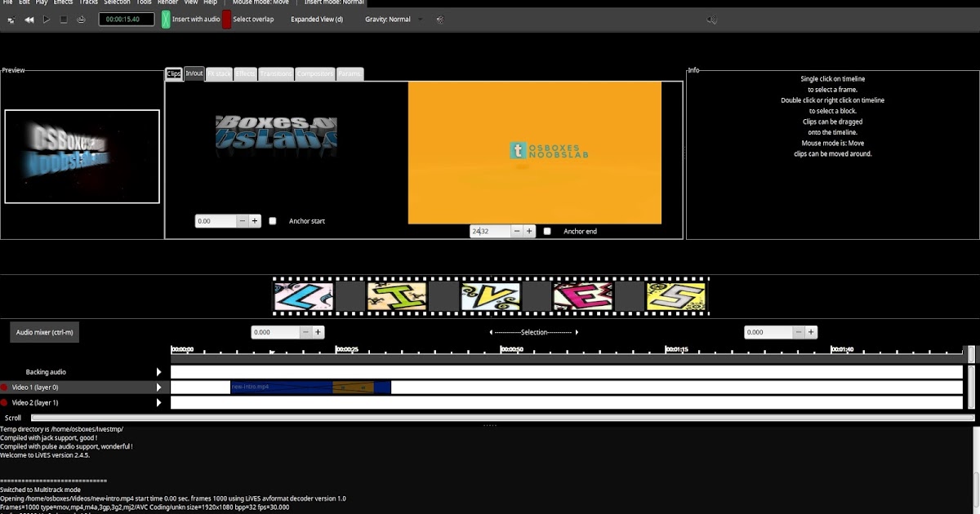Expand the Video 1 (layer 0) arrow
The image size is (980, 514).
click(159, 388)
